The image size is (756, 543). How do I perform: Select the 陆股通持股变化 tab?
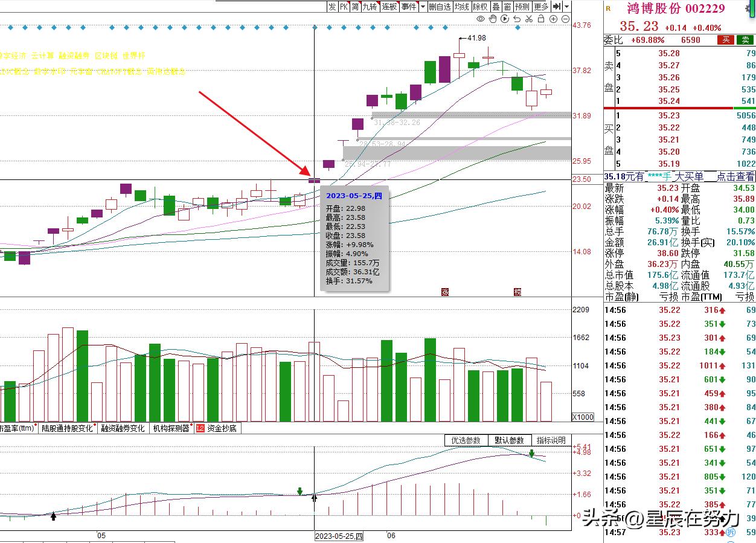pos(68,428)
